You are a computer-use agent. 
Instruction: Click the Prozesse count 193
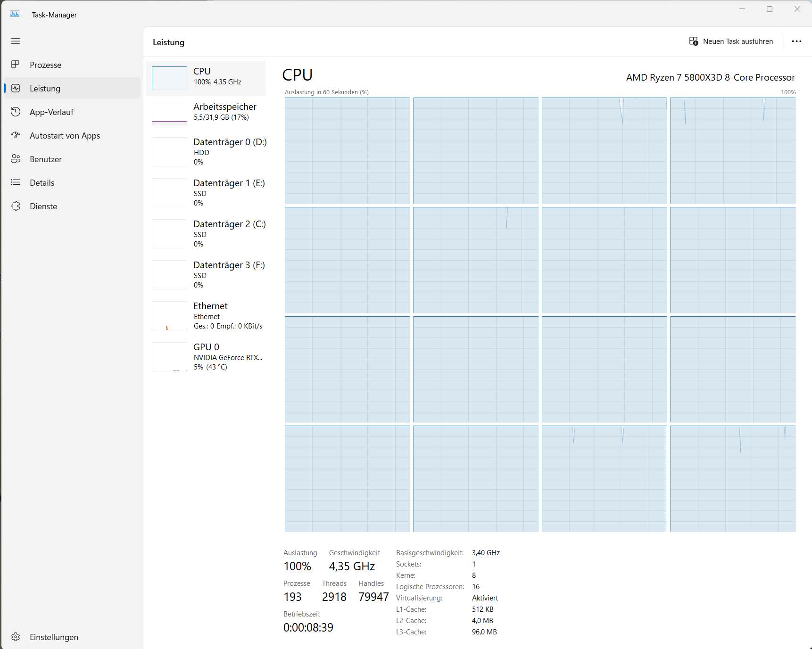pyautogui.click(x=292, y=597)
